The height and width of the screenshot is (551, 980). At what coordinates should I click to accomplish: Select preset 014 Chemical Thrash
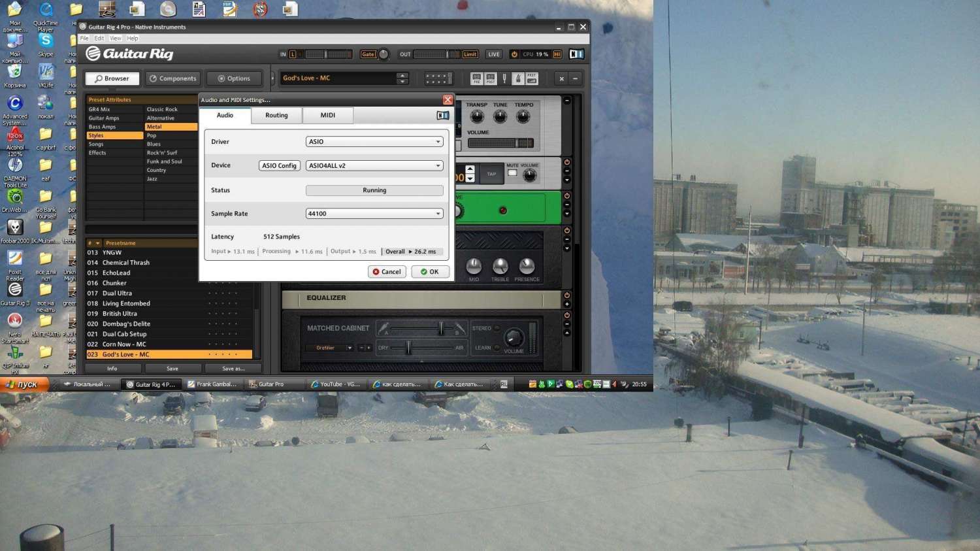click(x=126, y=263)
